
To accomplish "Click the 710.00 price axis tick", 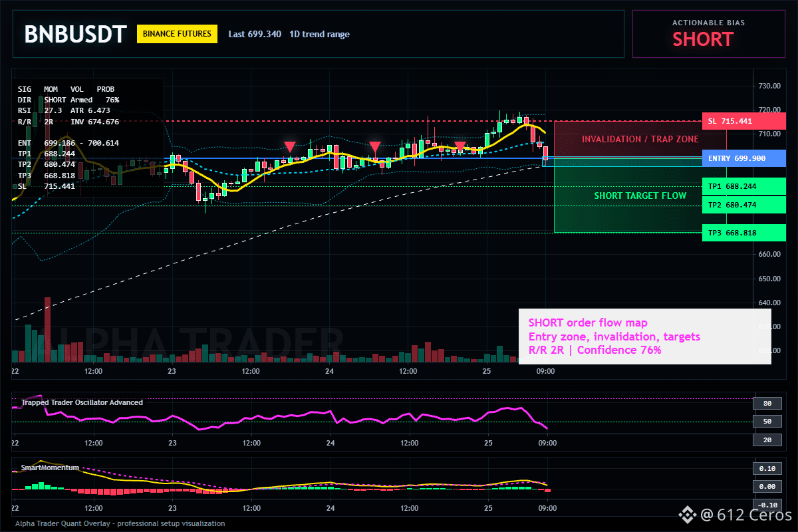I will pyautogui.click(x=768, y=134).
